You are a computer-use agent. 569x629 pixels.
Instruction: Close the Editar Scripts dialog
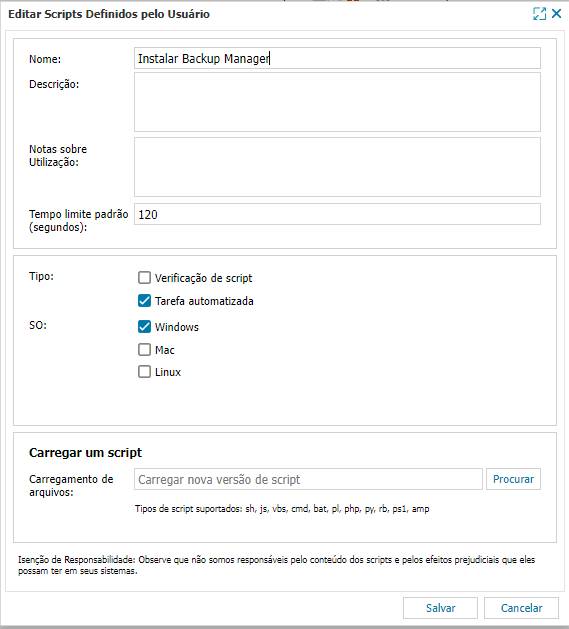point(557,14)
